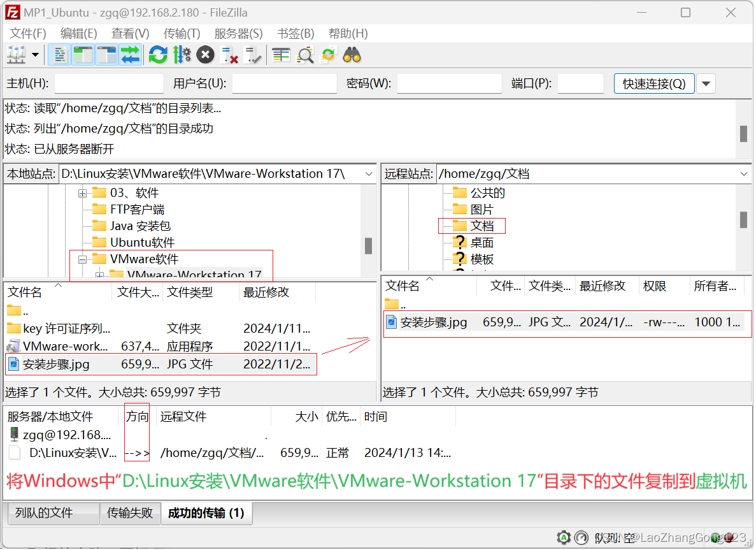Select zgq@192.168 server queue entry
Screen dimensions: 756x550
61,435
